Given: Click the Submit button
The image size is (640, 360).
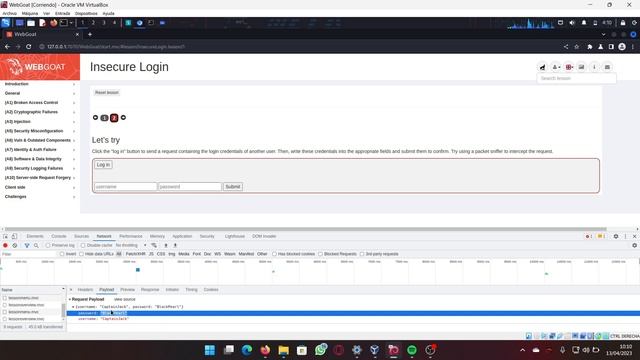Looking at the screenshot, I should pos(233,187).
